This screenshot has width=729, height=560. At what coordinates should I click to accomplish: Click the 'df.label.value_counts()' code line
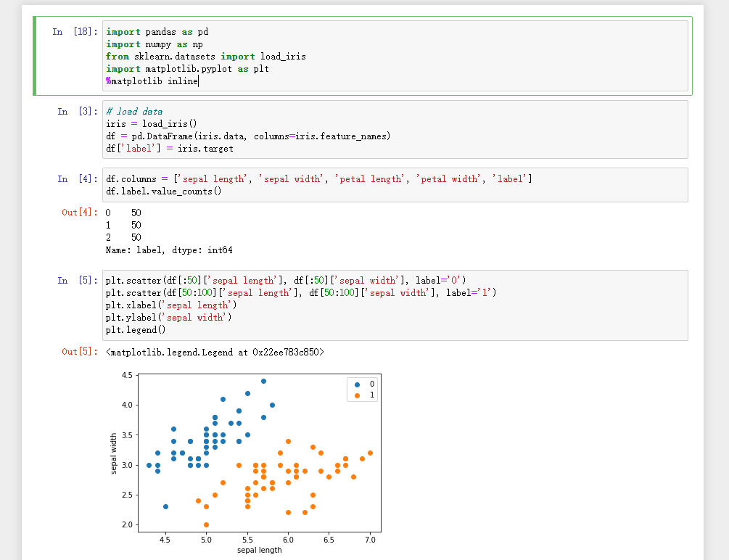tap(164, 192)
